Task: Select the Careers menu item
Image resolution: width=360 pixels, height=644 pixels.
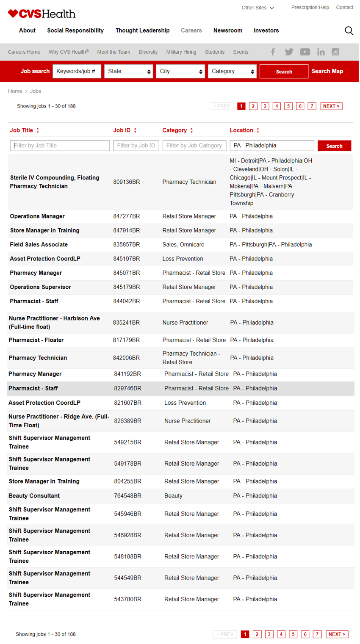Action: [x=191, y=30]
